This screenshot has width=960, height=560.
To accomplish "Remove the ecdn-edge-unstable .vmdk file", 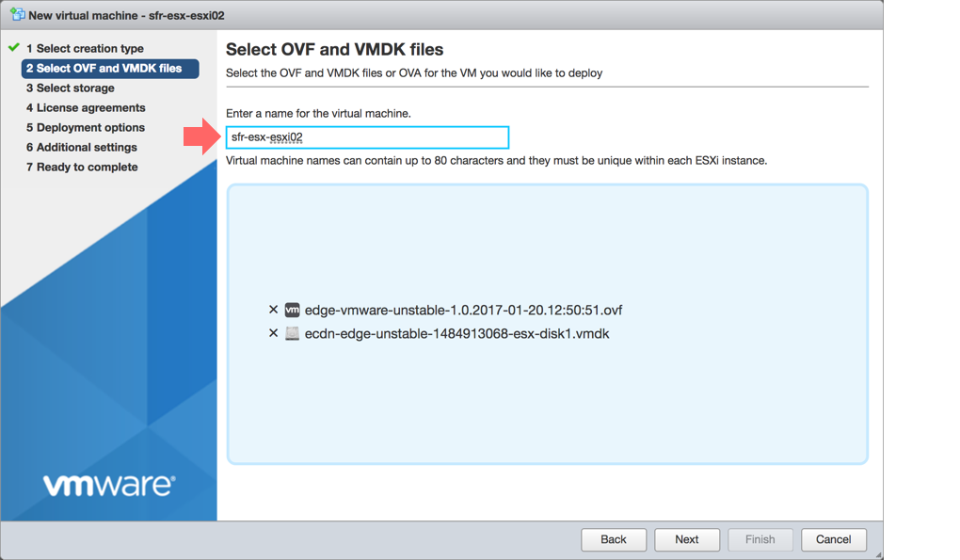I will pos(273,333).
